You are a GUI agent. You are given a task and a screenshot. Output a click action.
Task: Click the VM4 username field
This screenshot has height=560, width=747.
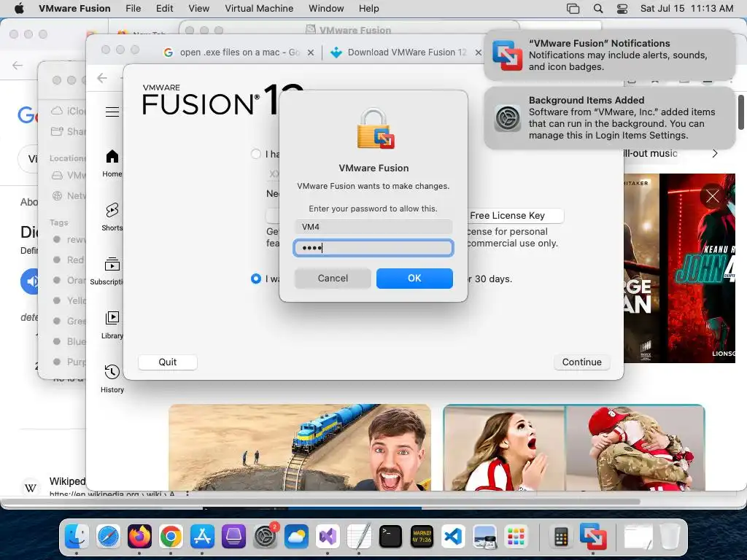[x=373, y=227]
